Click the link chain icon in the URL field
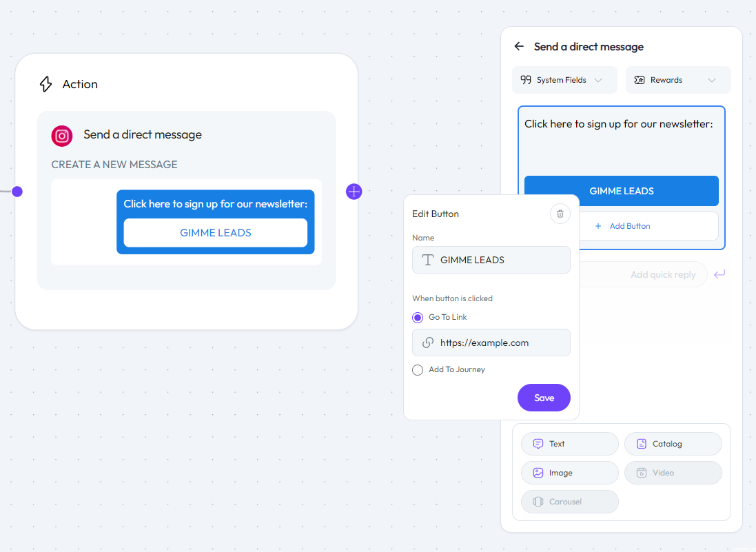Screen dimensions: 756x552 [x=428, y=343]
